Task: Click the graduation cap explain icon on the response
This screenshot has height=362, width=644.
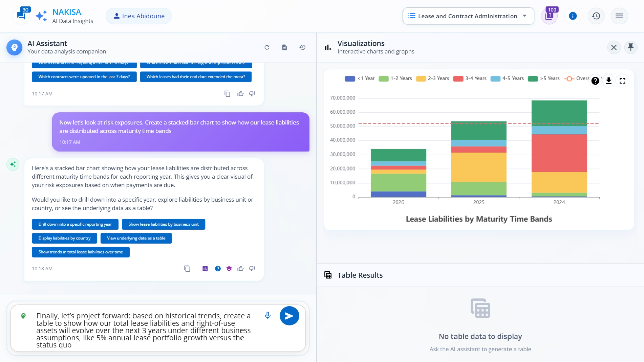Action: [229, 268]
